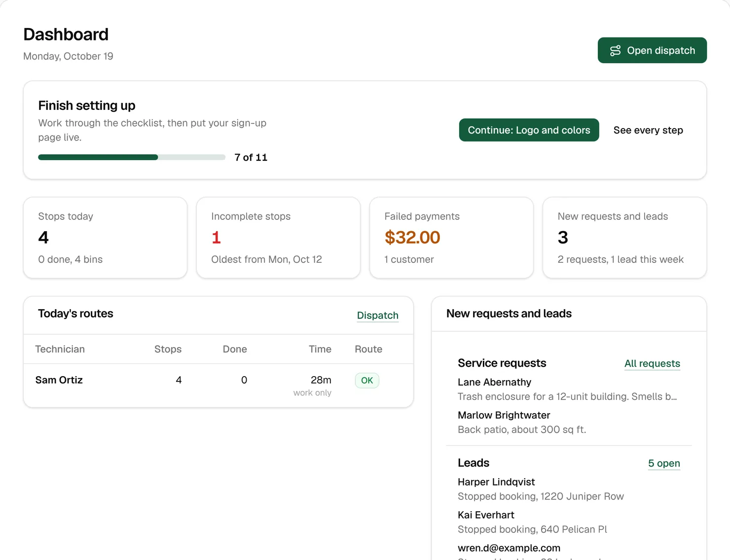Screen dimensions: 730x560
Task: Select technician Sam Ortiz in the routes table
Action: click(x=59, y=380)
